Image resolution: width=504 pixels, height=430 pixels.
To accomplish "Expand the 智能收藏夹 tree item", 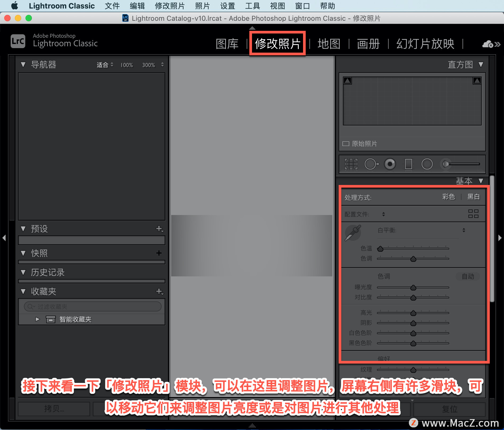I will (37, 319).
